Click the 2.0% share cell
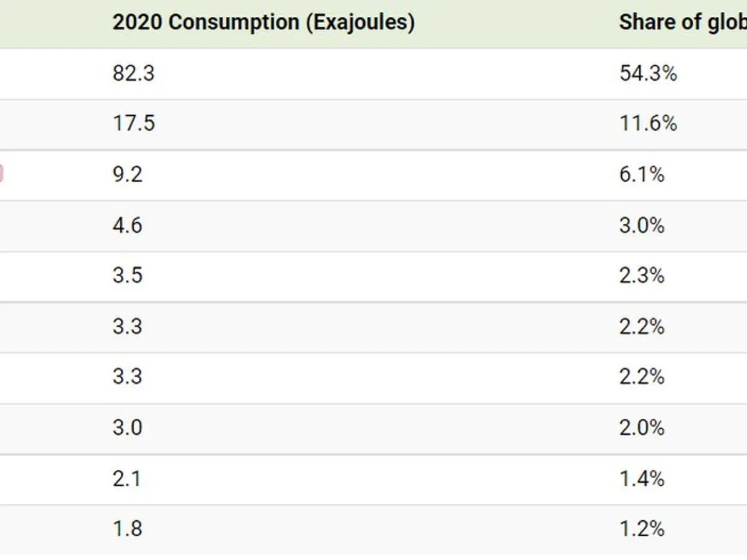Screen dimensions: 747x560 pyautogui.click(x=642, y=428)
